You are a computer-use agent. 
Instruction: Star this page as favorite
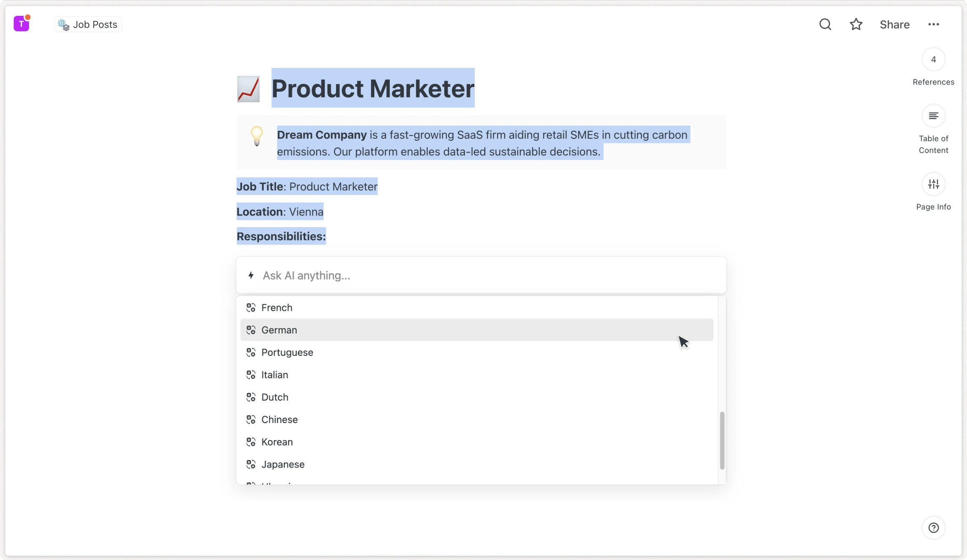tap(856, 25)
